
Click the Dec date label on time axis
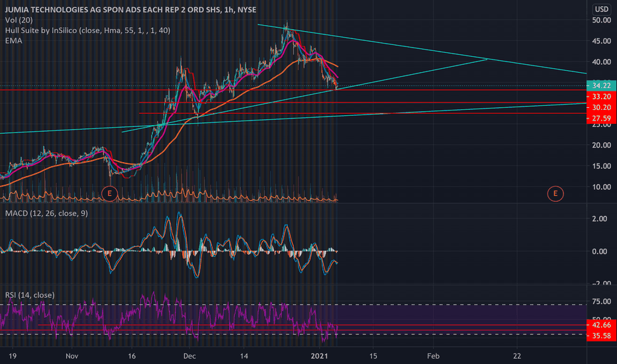(x=189, y=356)
